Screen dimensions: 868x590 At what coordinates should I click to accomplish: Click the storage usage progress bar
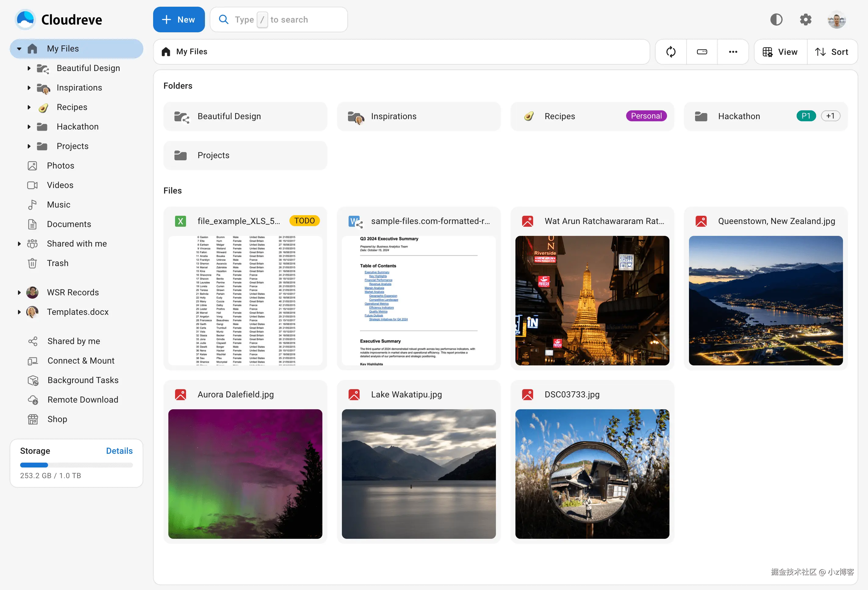76,465
